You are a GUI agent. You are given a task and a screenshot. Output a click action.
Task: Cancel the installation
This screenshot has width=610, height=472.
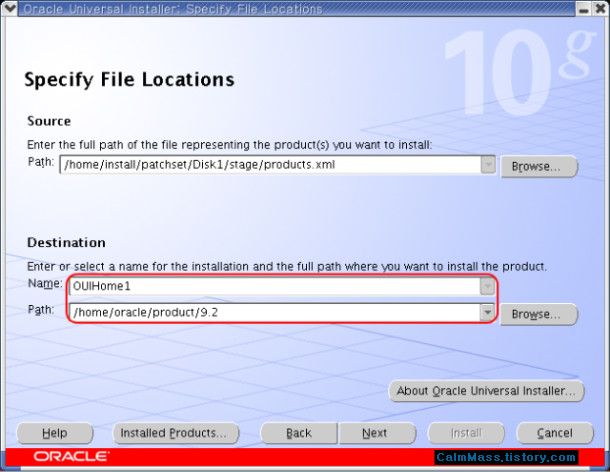pyautogui.click(x=555, y=433)
